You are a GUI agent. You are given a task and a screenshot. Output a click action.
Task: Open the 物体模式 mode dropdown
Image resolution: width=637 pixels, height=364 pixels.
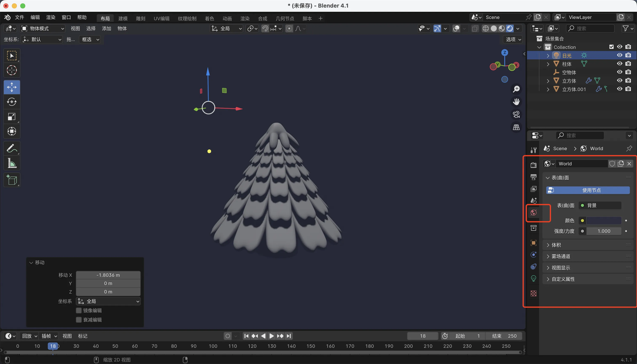(x=43, y=28)
